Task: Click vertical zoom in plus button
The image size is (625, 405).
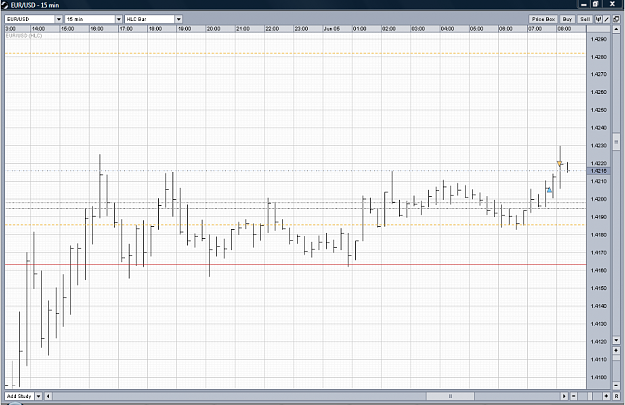Action: (616, 350)
